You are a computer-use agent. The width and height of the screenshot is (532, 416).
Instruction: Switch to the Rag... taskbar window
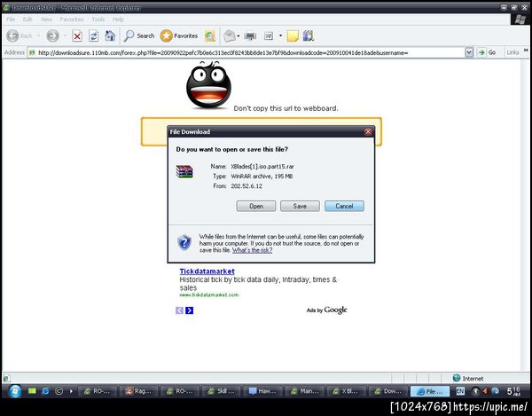tap(137, 391)
